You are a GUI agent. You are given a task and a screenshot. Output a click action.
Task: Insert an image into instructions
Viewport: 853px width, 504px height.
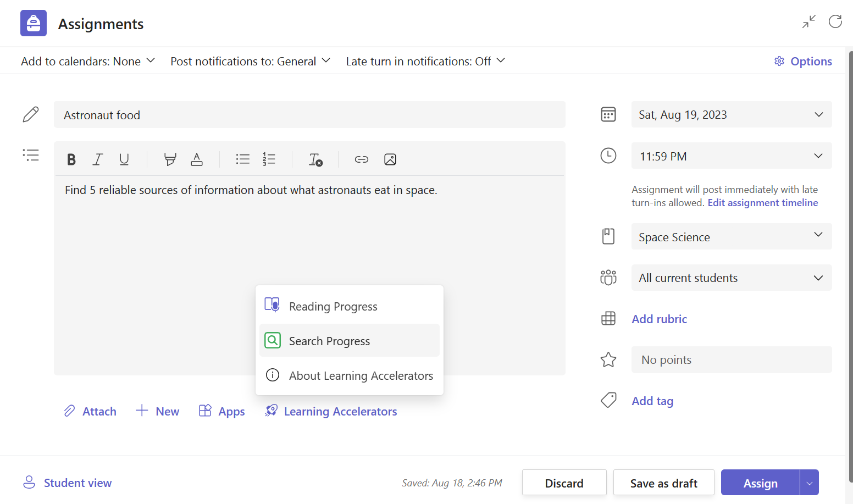[x=390, y=159]
